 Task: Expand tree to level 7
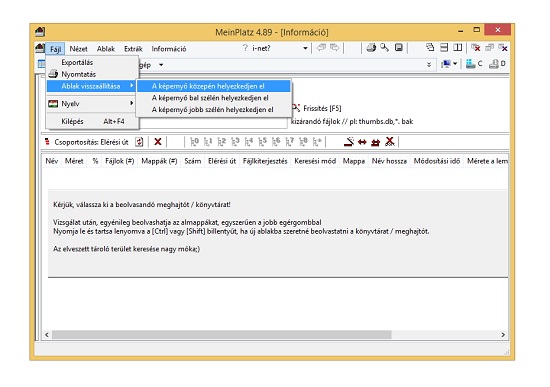click(290, 142)
